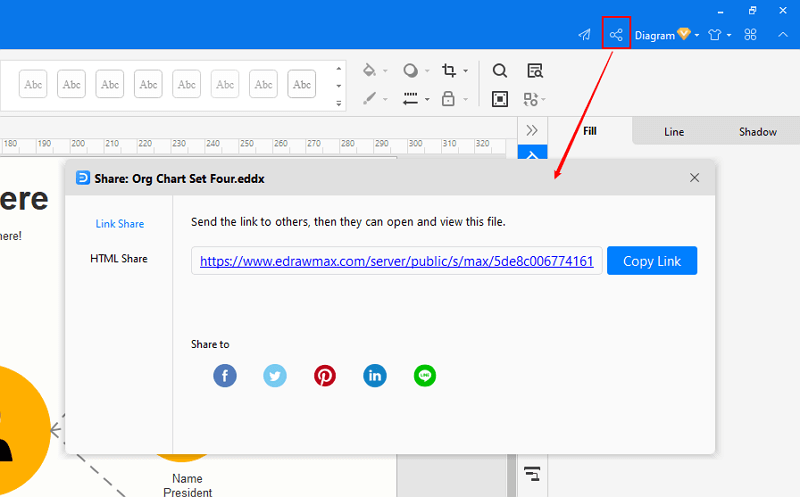Click the Name President text on canvas
The width and height of the screenshot is (800, 497).
point(187,485)
